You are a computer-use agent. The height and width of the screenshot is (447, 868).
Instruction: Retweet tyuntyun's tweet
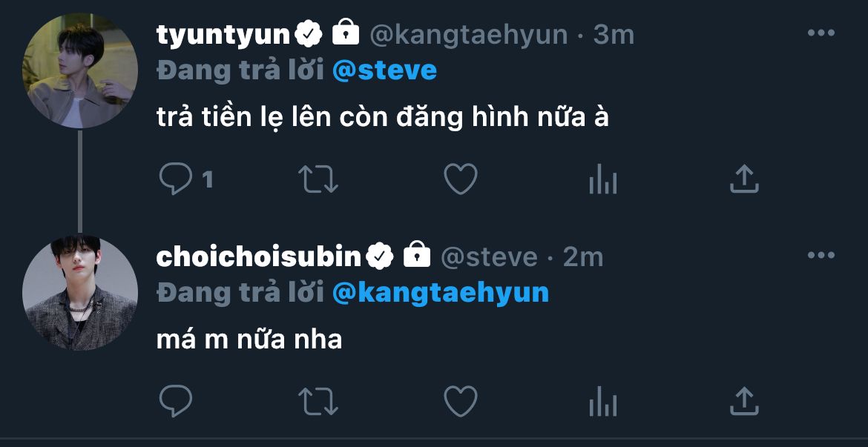318,179
